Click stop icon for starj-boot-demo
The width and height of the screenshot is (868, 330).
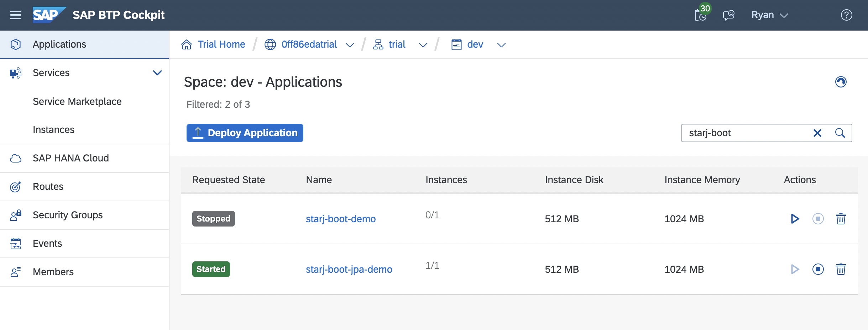818,219
